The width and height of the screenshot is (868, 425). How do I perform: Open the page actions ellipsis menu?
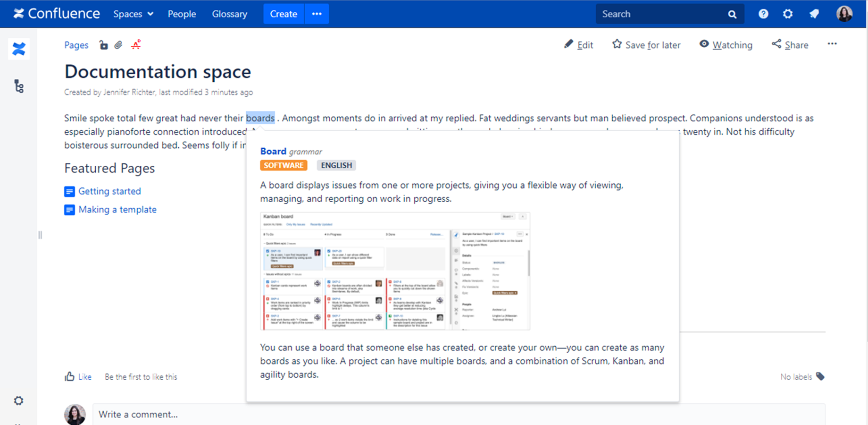[x=832, y=44]
